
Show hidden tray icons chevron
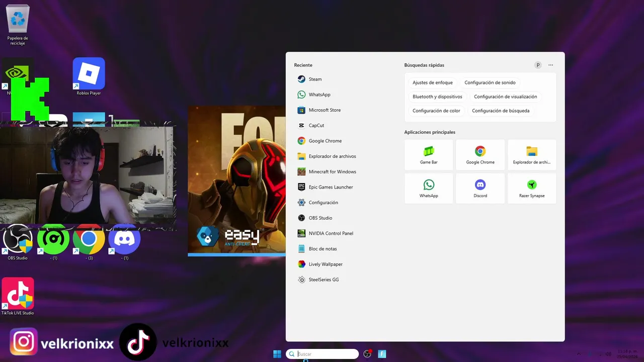(578, 354)
